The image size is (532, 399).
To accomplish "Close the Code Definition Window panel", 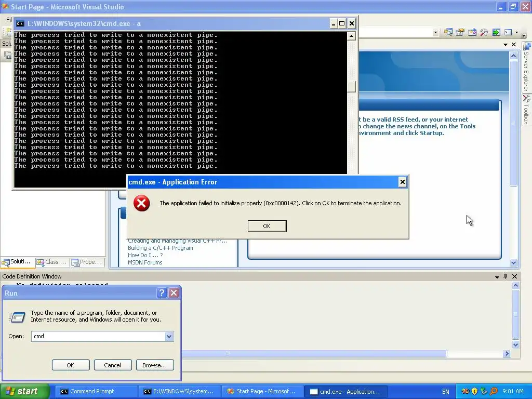I will click(x=514, y=276).
